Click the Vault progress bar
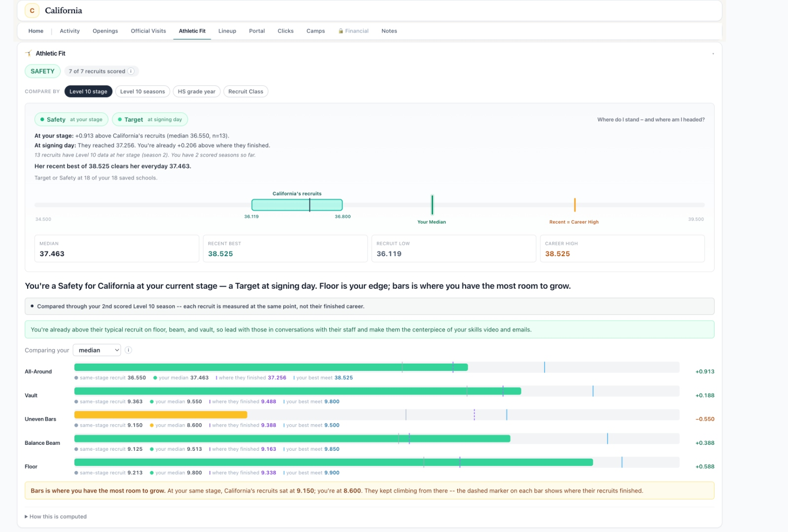Image resolution: width=788 pixels, height=532 pixels. 298,391
